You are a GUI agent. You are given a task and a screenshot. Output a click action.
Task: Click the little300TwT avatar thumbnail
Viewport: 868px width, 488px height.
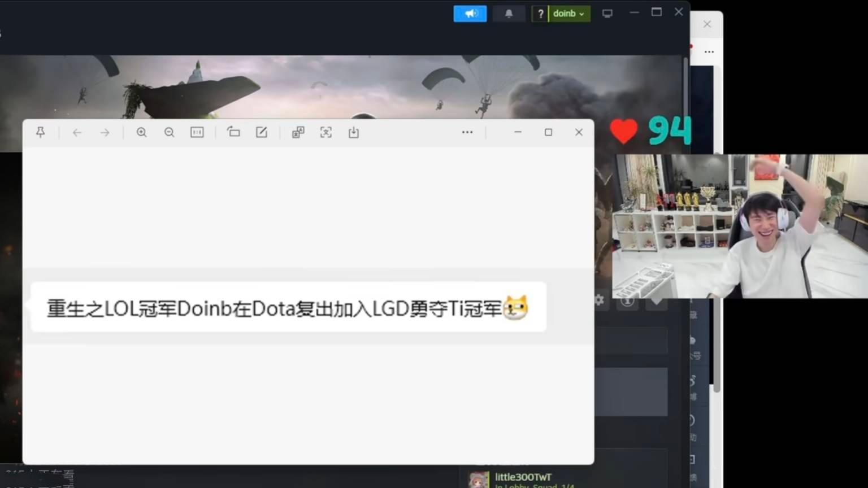pos(478,480)
